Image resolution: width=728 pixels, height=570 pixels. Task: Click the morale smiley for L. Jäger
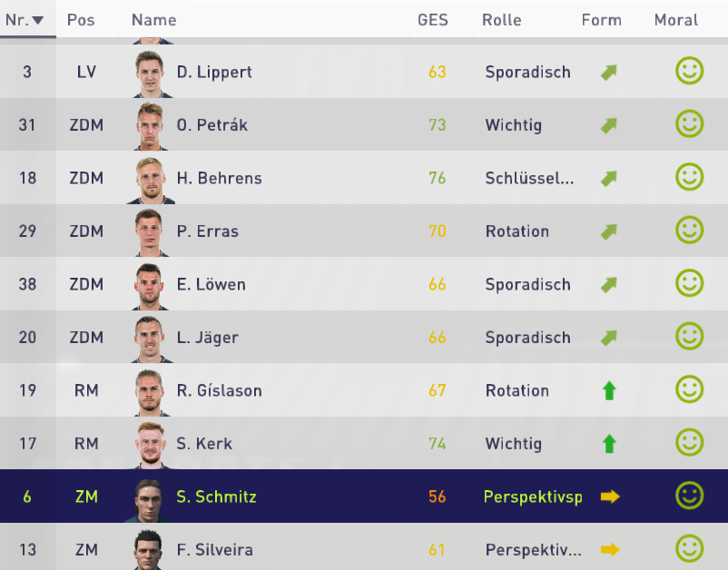[689, 336]
